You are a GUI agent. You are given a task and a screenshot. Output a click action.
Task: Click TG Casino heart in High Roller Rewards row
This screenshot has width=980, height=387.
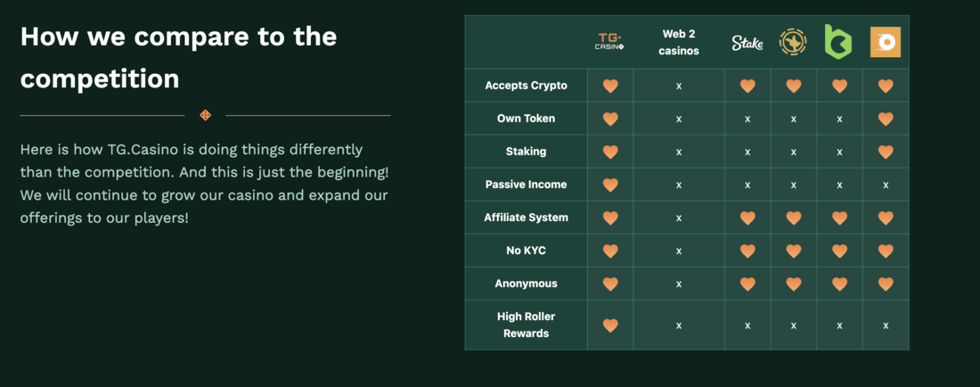[x=610, y=325]
